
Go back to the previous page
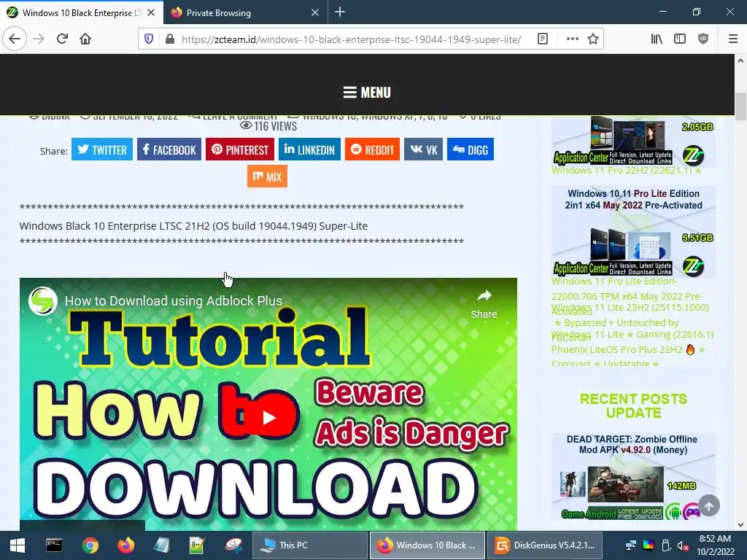pos(15,39)
